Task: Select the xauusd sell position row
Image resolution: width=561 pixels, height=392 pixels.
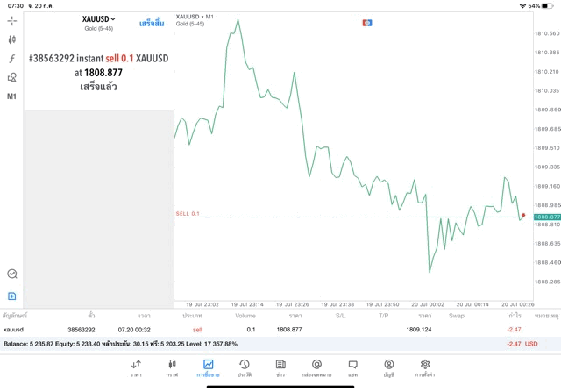Action: click(x=263, y=330)
